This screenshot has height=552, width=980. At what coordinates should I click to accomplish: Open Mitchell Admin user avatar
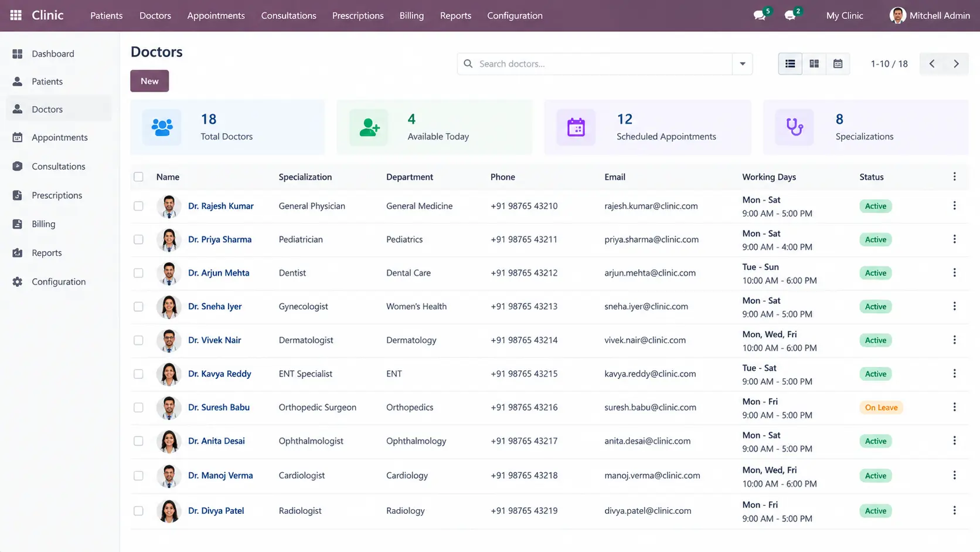pyautogui.click(x=897, y=15)
